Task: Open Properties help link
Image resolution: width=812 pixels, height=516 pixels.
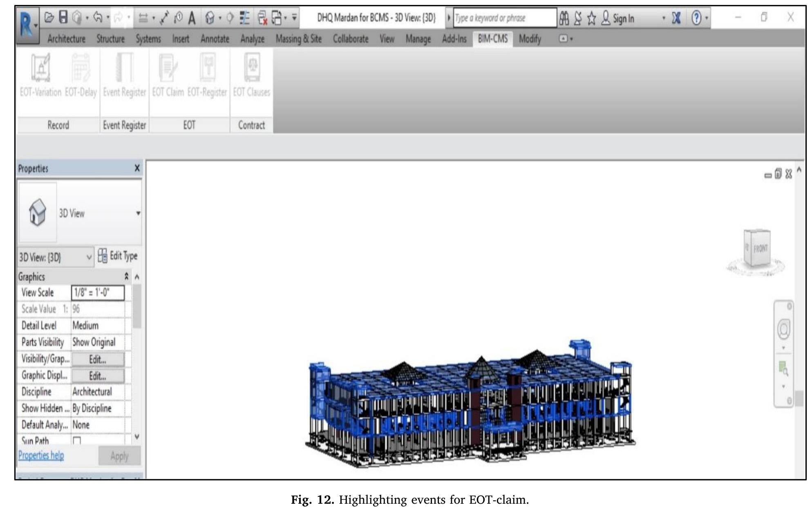Action: point(41,455)
